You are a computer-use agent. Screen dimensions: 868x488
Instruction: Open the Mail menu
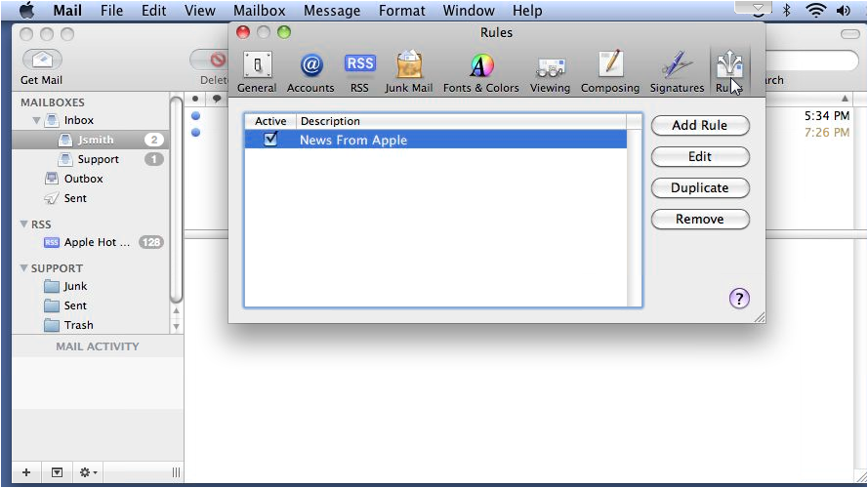(x=67, y=10)
